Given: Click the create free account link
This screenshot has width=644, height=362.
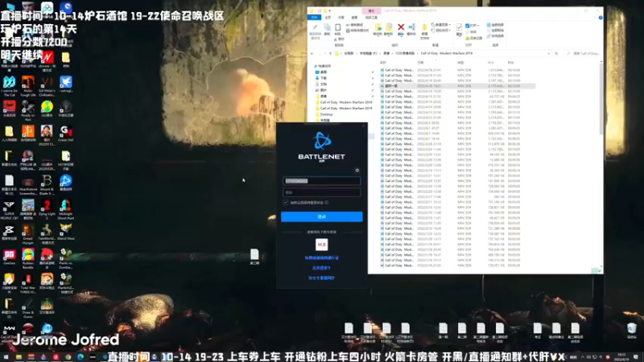Looking at the screenshot, I should point(321,258).
